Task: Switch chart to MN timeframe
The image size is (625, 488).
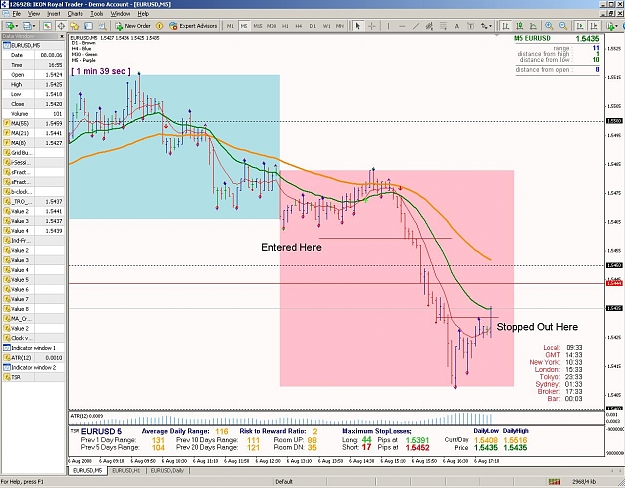Action: (340, 26)
